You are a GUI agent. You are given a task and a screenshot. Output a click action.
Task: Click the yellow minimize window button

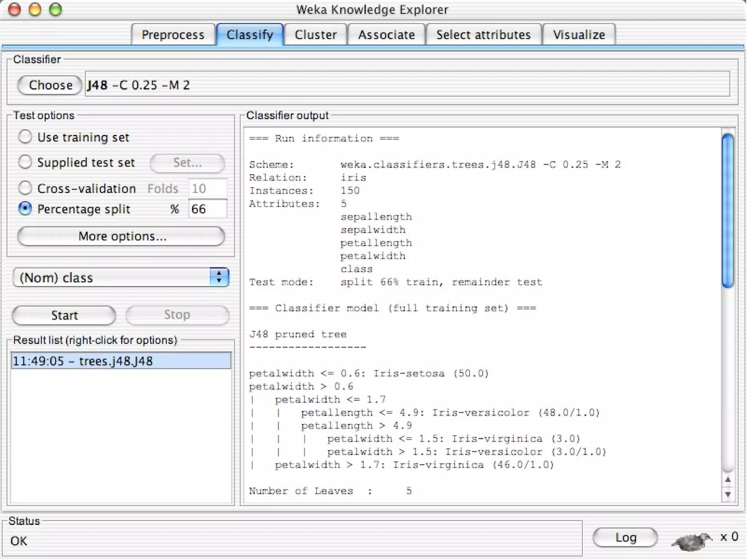(35, 9)
